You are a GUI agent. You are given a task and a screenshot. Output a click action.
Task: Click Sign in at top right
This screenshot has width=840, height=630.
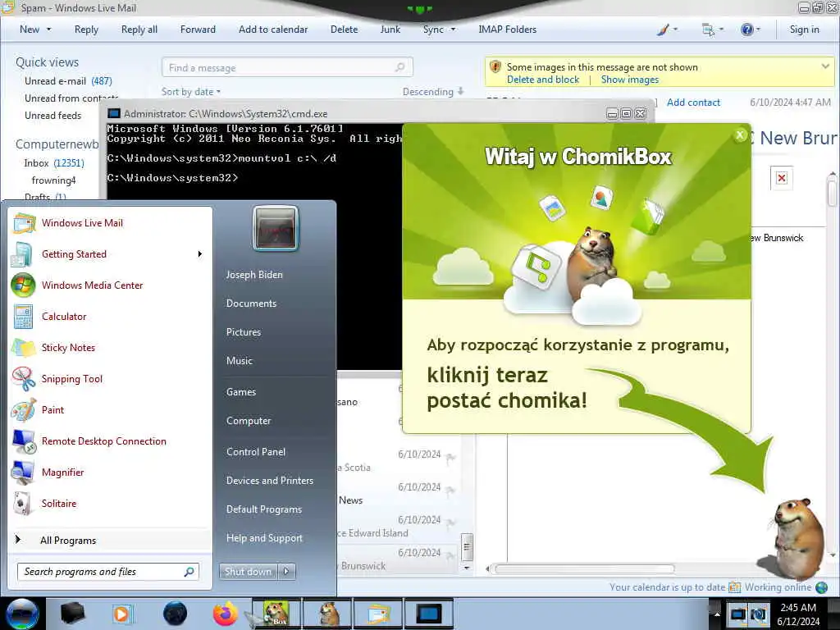click(804, 30)
